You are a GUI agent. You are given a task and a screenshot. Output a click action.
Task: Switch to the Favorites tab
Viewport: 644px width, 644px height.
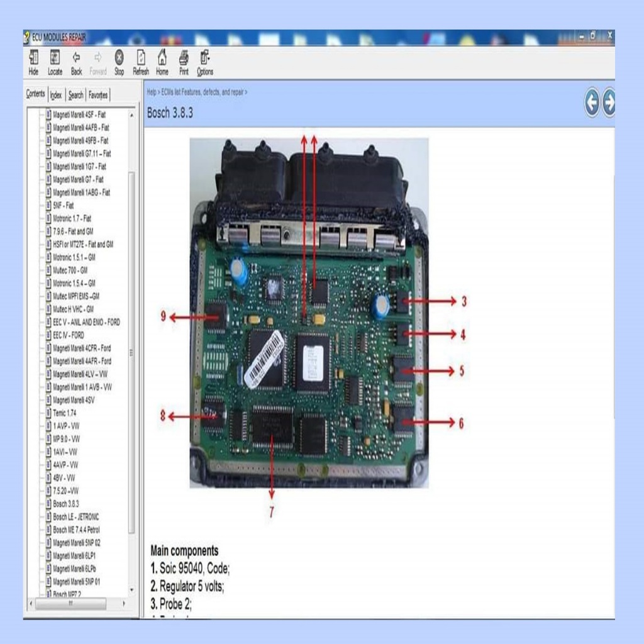(x=98, y=96)
